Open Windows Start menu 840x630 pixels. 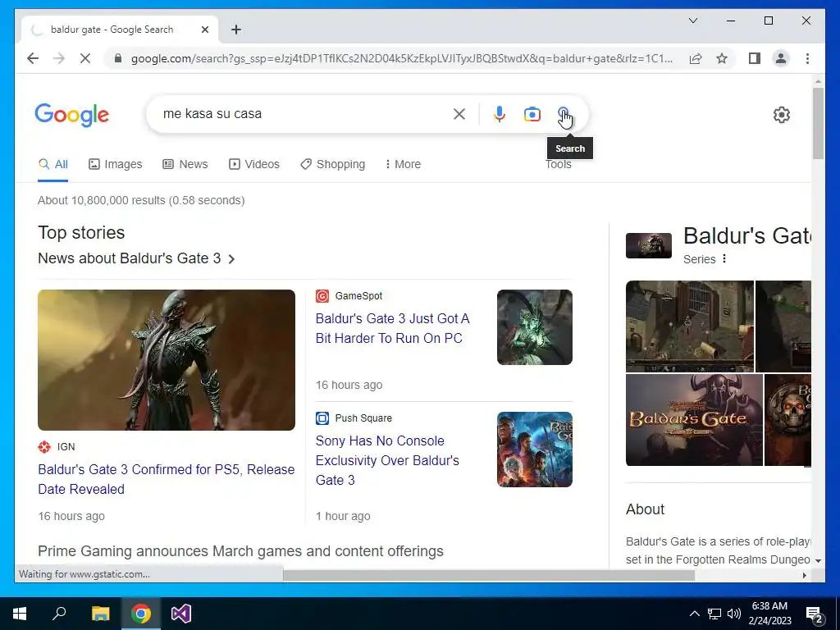click(x=20, y=614)
